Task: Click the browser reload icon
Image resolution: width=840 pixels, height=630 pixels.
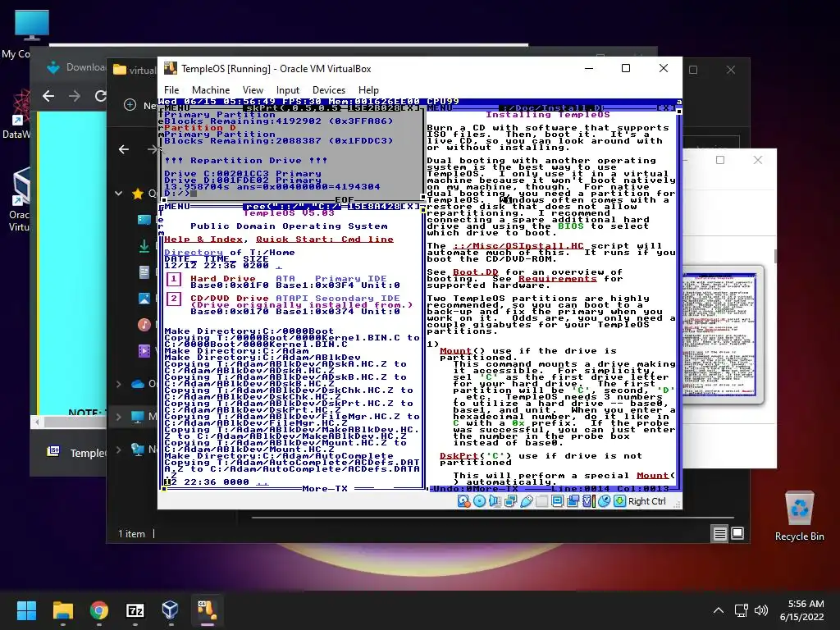Action: coord(100,96)
